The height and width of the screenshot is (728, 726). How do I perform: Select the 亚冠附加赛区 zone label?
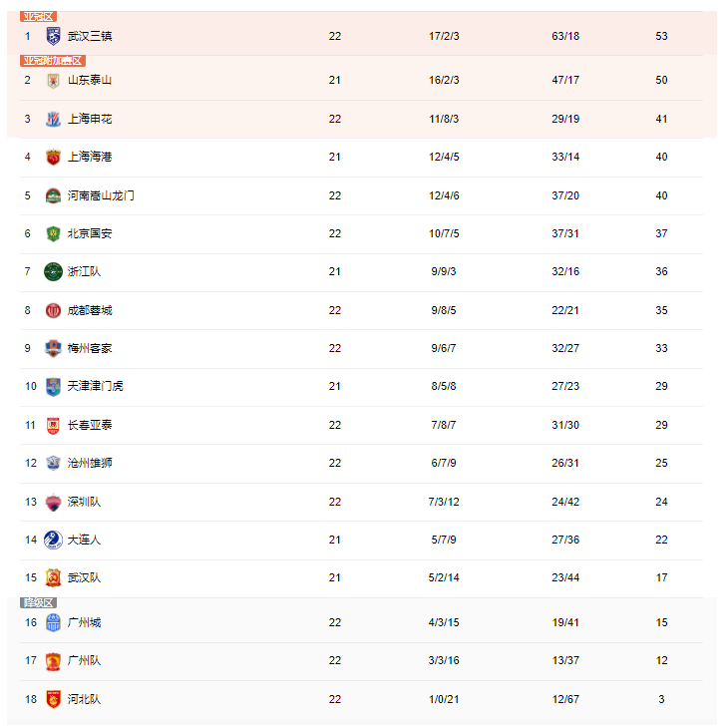(53, 61)
